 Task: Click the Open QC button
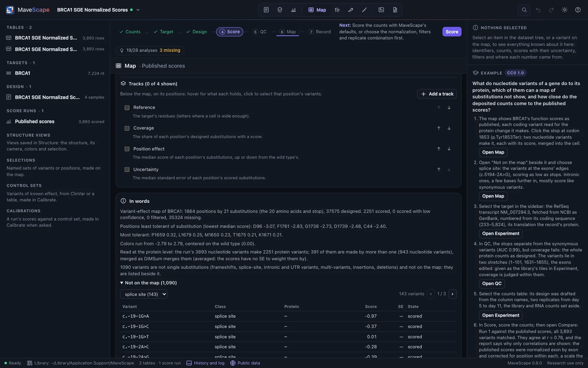click(492, 284)
